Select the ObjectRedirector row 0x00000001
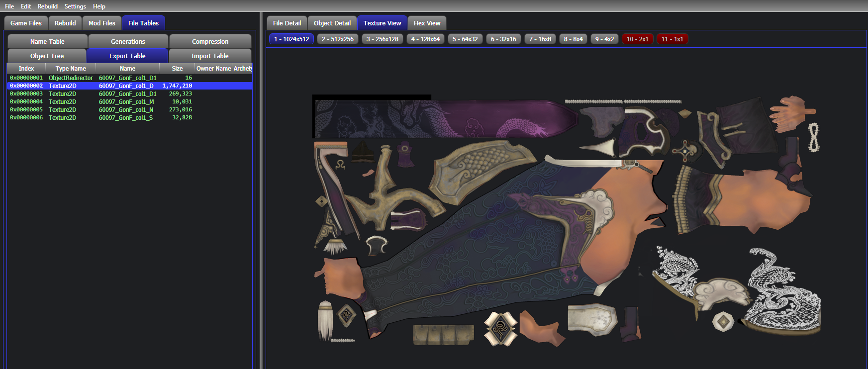Viewport: 868px width, 369px height. coord(129,78)
